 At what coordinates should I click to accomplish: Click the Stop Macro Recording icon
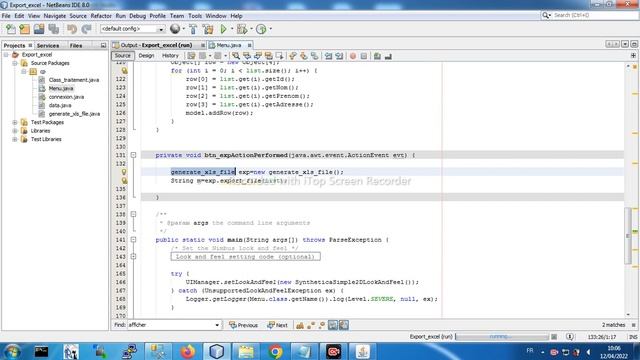[364, 56]
